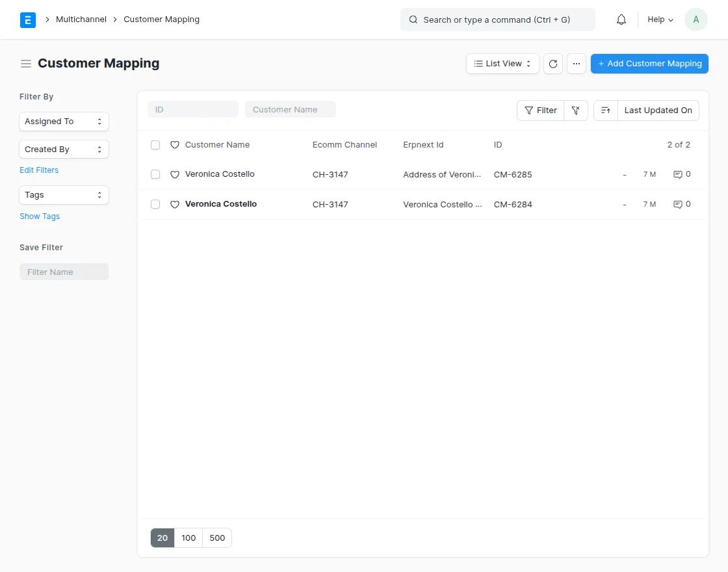The image size is (728, 572).
Task: Toggle the sidebar hamburger icon
Action: [26, 64]
